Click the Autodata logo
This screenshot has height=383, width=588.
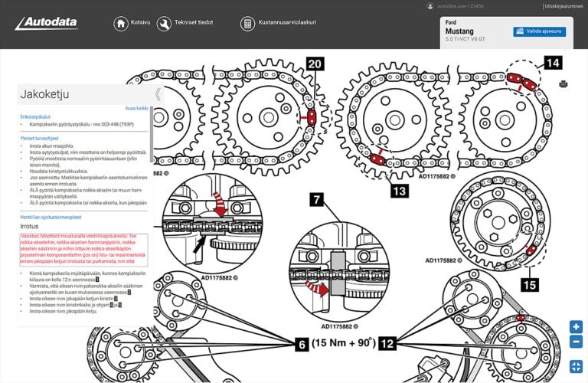[x=47, y=23]
